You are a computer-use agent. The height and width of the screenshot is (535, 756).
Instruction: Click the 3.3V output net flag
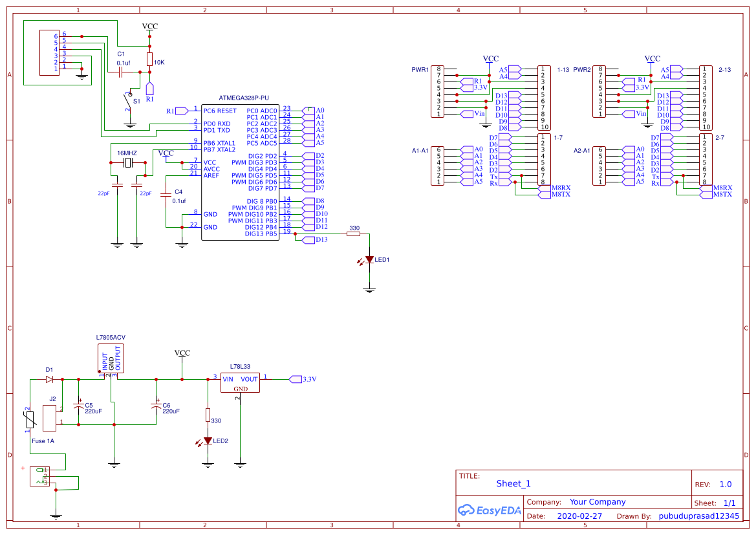296,379
